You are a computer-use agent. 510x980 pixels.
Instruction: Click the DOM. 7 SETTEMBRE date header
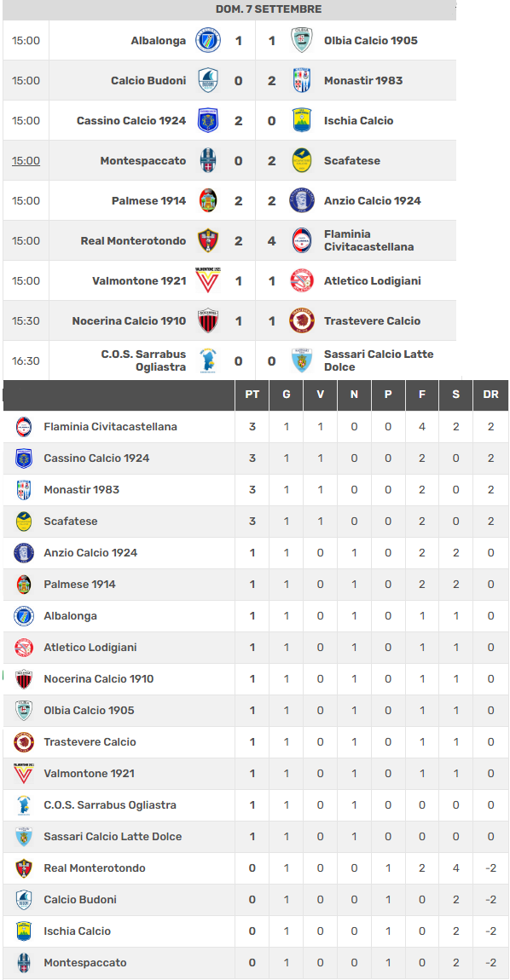click(x=269, y=9)
